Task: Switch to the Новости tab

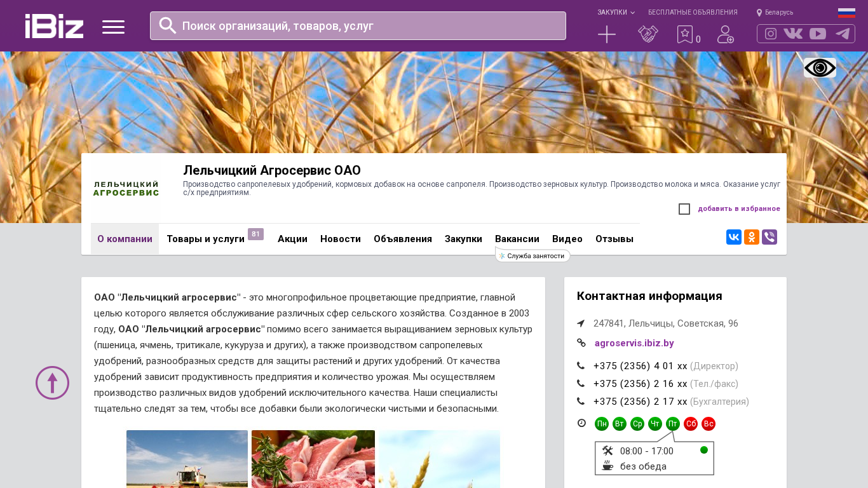Action: tap(341, 239)
